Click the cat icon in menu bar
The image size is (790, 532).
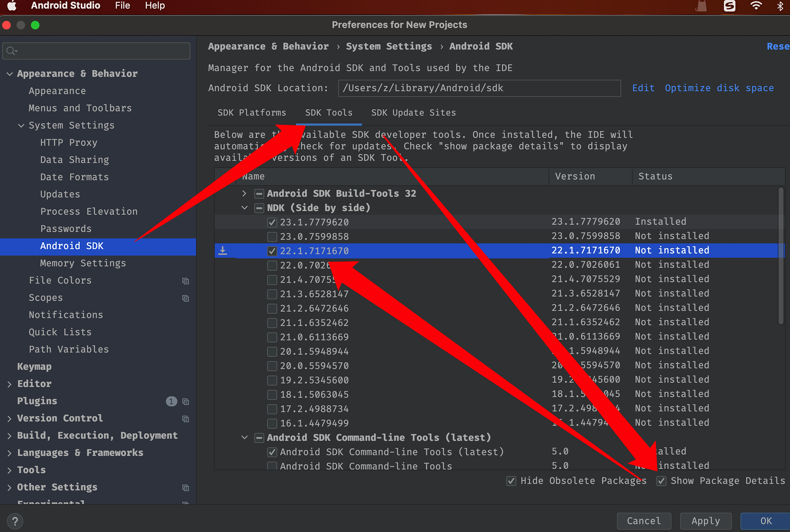coord(701,6)
